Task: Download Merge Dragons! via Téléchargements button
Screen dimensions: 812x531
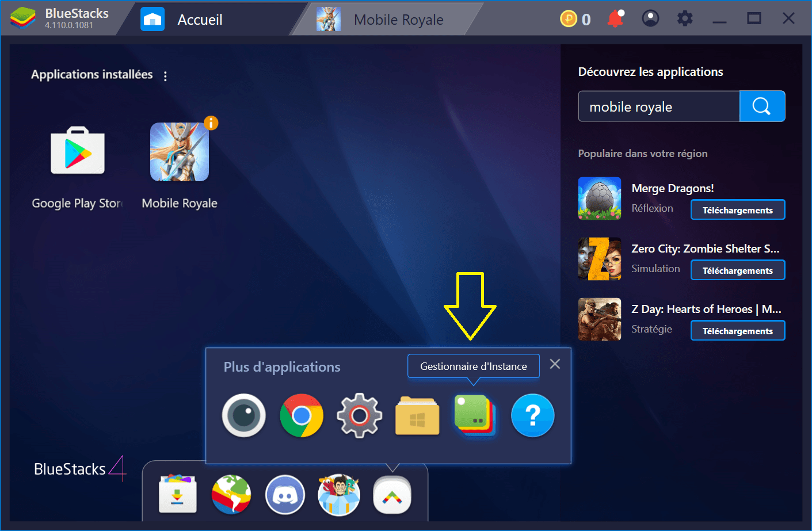Action: pos(738,210)
